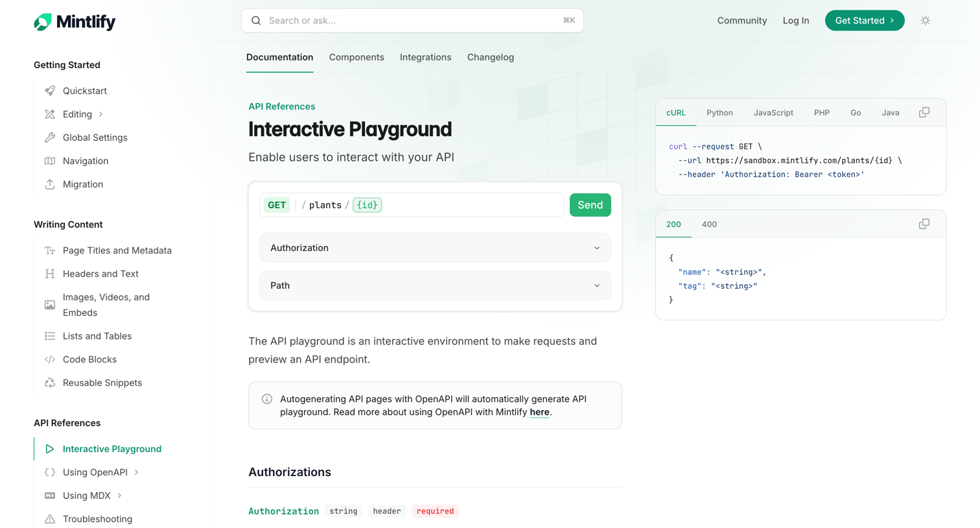
Task: Select the Python code tab
Action: pos(719,113)
